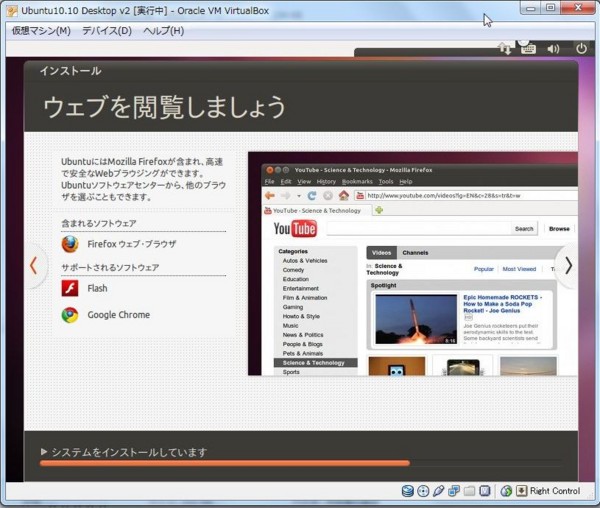The image size is (600, 508).
Task: Select the Channels tab in pictured YouTube page
Action: tap(415, 253)
